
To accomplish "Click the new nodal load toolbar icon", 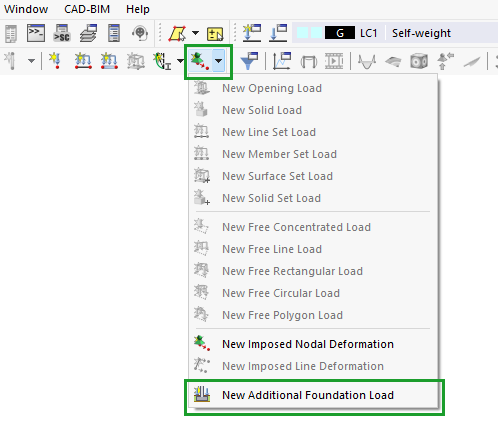I will 55,61.
